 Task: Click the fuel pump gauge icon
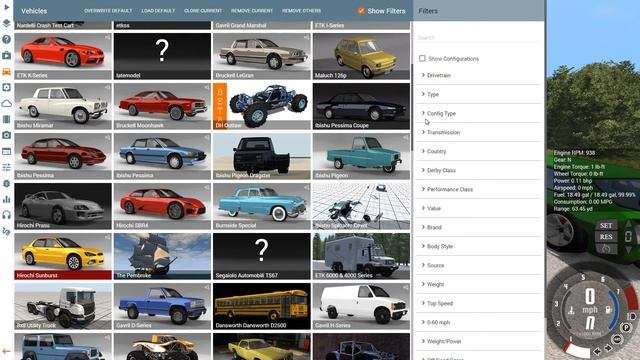608,311
